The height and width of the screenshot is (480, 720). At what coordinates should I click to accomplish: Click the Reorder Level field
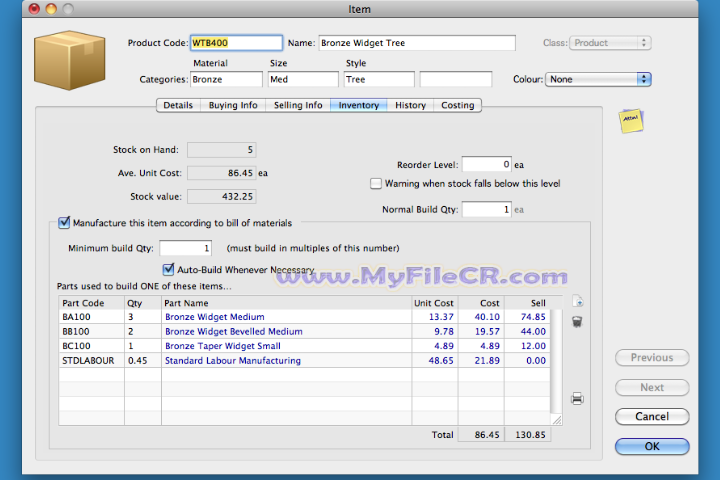pyautogui.click(x=487, y=164)
